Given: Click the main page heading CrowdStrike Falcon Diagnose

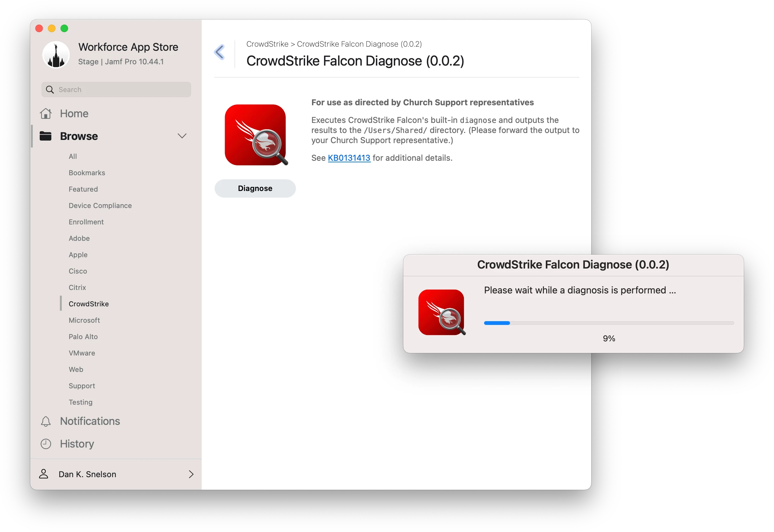Looking at the screenshot, I should (x=355, y=61).
